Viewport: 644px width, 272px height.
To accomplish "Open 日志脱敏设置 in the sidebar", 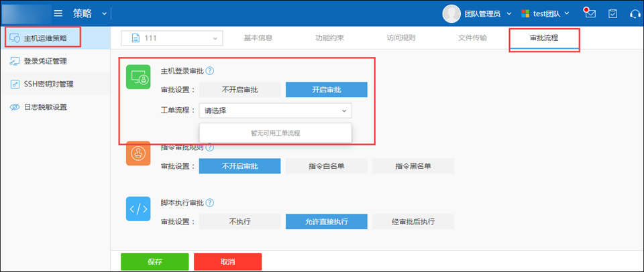I will point(56,107).
